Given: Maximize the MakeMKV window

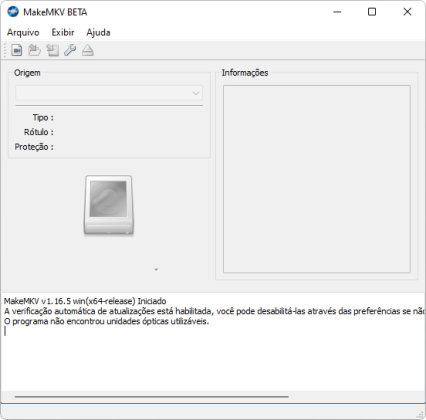Looking at the screenshot, I should point(372,12).
